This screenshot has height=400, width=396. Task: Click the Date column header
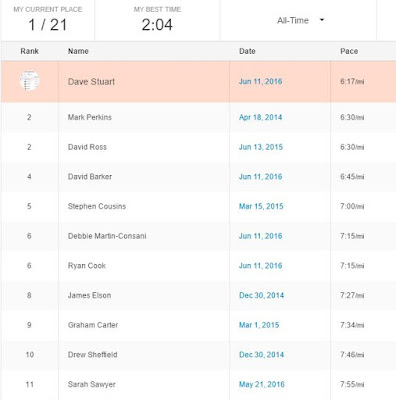[247, 51]
